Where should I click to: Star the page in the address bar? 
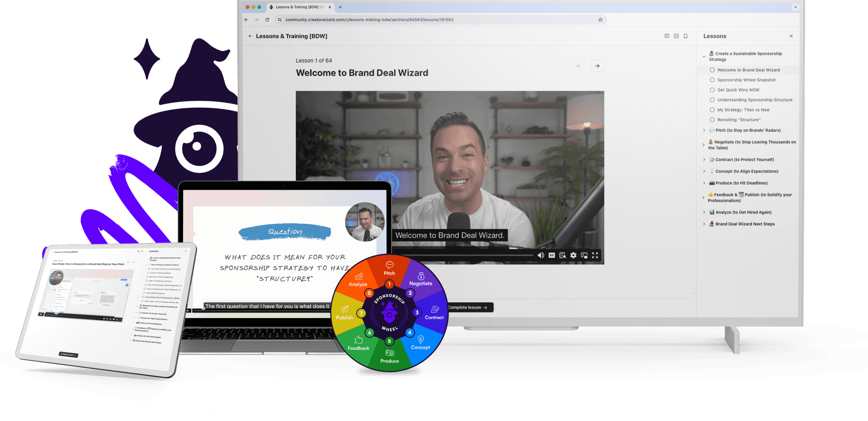tap(600, 20)
